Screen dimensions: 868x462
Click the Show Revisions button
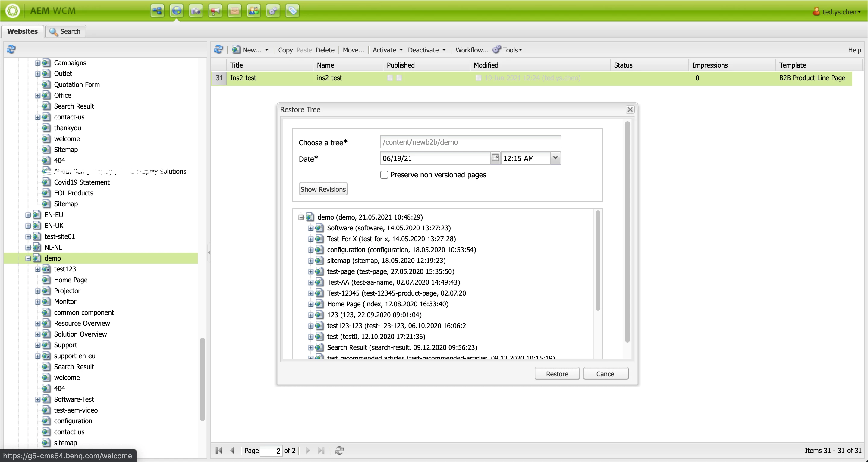[323, 189]
